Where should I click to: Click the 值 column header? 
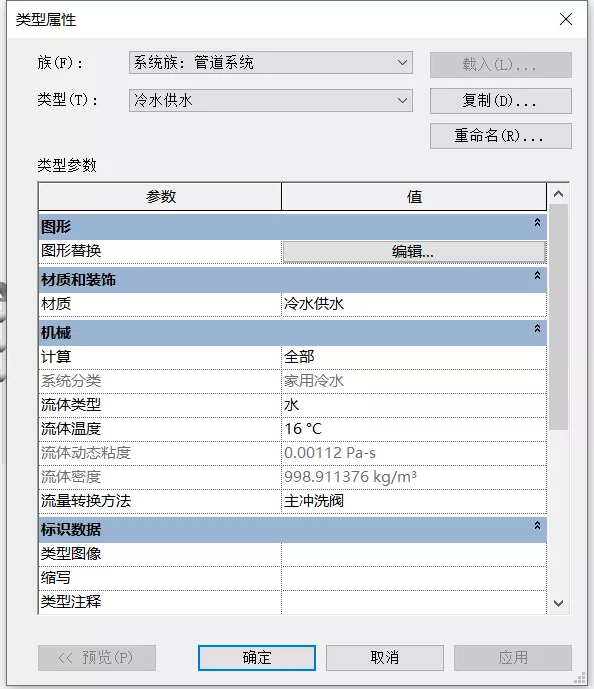coord(414,197)
